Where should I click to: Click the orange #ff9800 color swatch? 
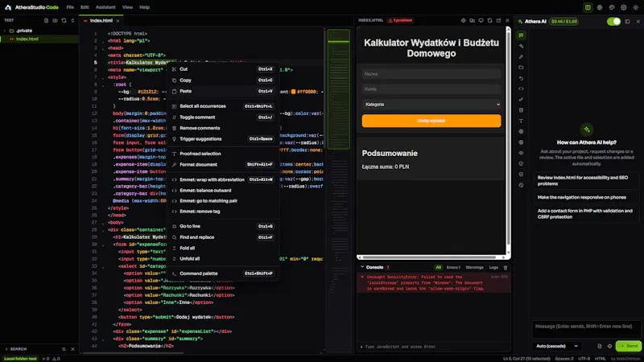coord(293,92)
